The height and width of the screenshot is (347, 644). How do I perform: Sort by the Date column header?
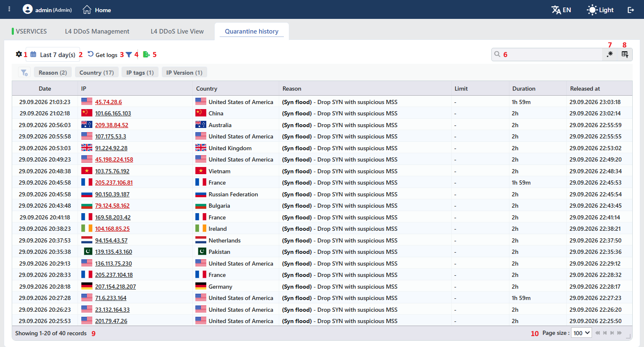[45, 89]
